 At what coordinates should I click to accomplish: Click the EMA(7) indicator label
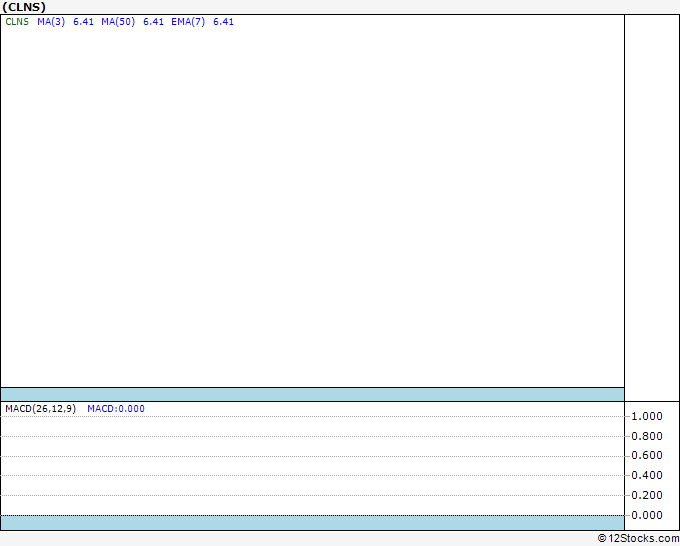188,22
